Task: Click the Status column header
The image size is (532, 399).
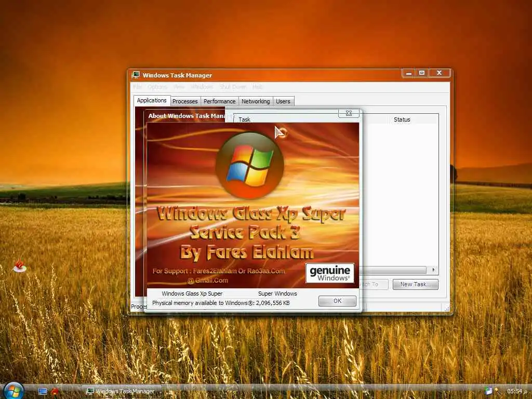Action: (x=402, y=119)
